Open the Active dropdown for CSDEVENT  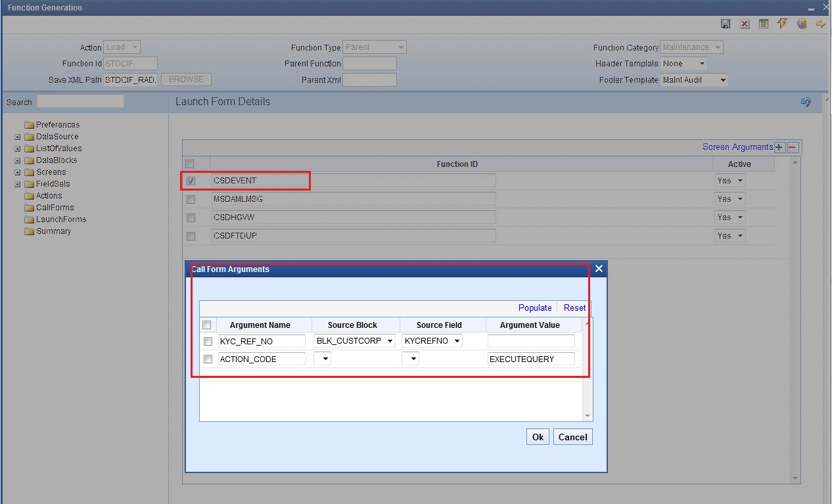pyautogui.click(x=730, y=181)
